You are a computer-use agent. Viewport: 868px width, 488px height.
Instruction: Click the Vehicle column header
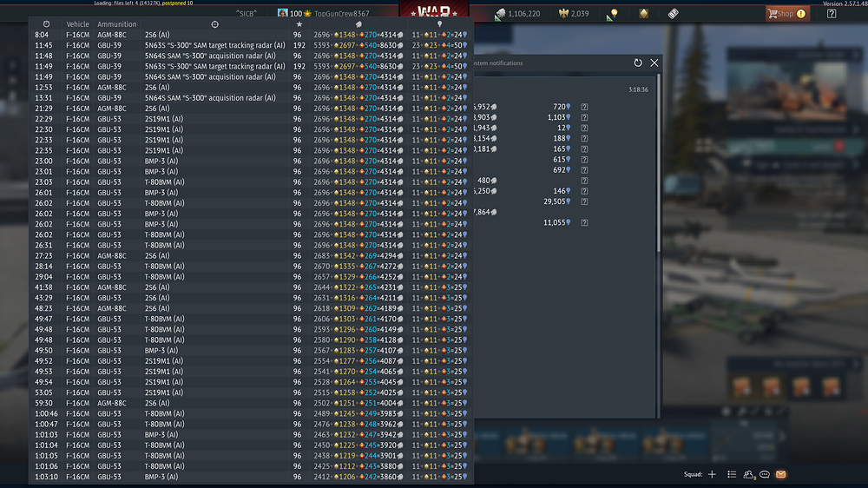coord(77,24)
